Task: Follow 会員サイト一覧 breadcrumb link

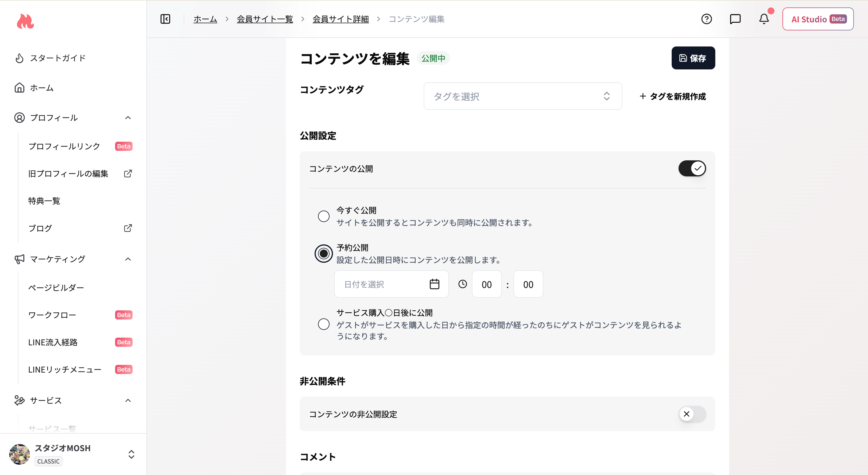Action: pyautogui.click(x=265, y=19)
